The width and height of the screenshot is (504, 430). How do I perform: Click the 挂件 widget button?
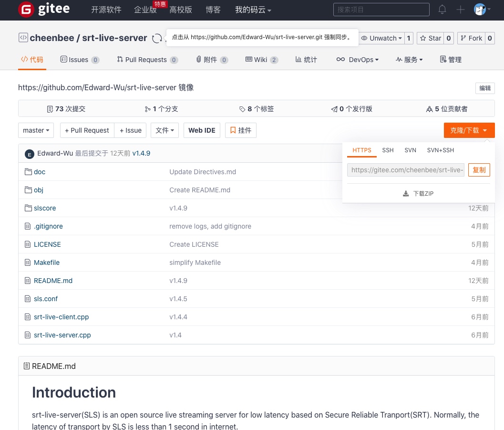[x=240, y=130]
